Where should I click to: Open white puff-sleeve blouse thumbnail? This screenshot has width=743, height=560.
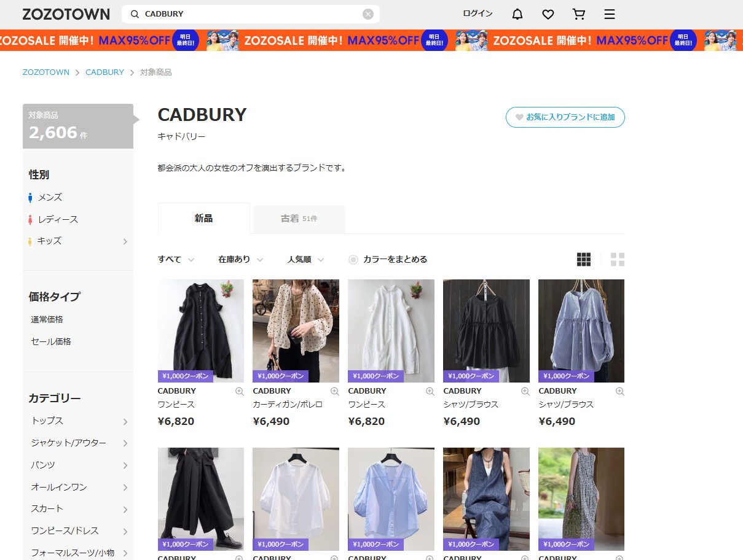click(x=296, y=499)
